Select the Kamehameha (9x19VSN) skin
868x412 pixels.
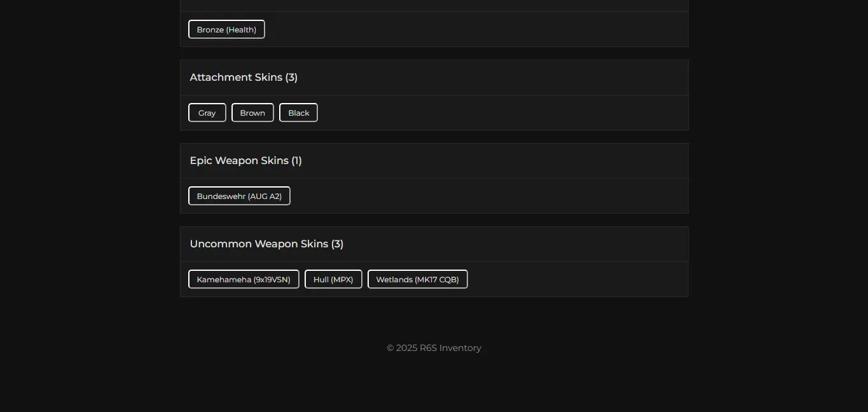(x=244, y=279)
